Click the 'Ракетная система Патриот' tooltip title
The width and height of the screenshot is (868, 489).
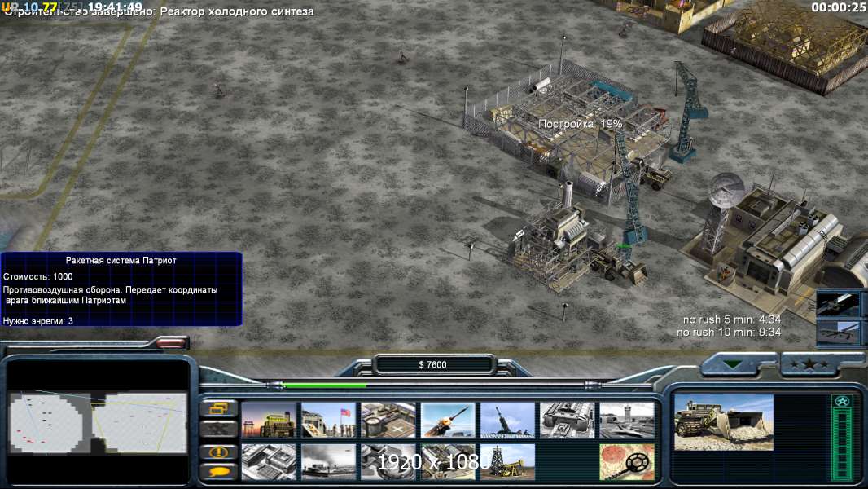pyautogui.click(x=121, y=260)
